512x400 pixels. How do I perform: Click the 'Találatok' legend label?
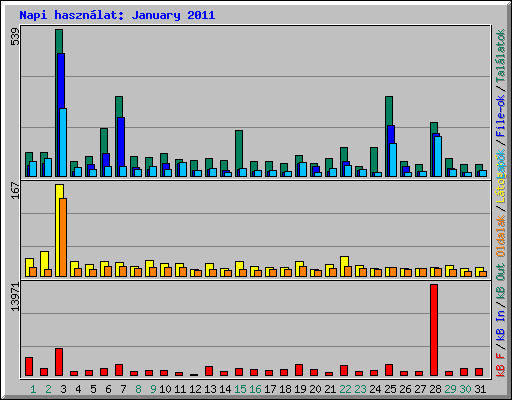[500, 56]
